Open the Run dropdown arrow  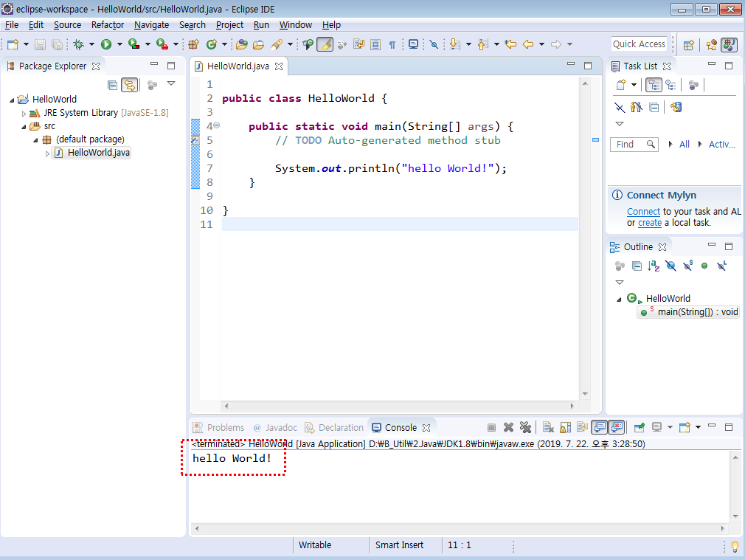point(119,44)
